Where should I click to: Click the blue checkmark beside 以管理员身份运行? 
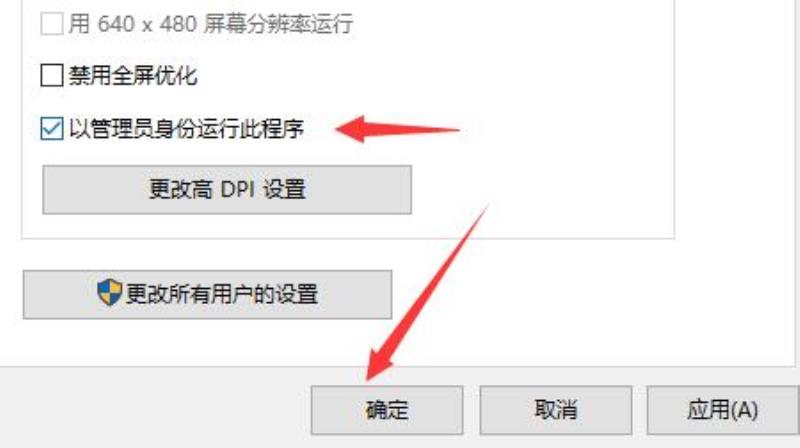coord(52,128)
